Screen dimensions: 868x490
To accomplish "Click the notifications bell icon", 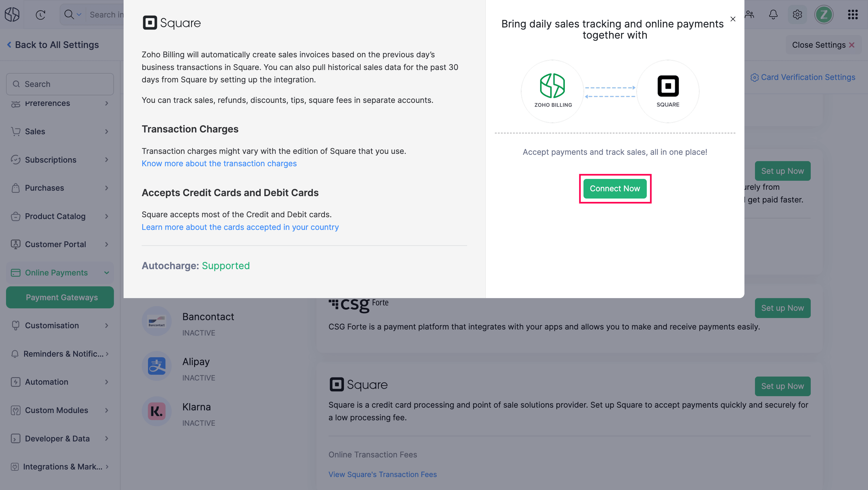I will [x=773, y=14].
